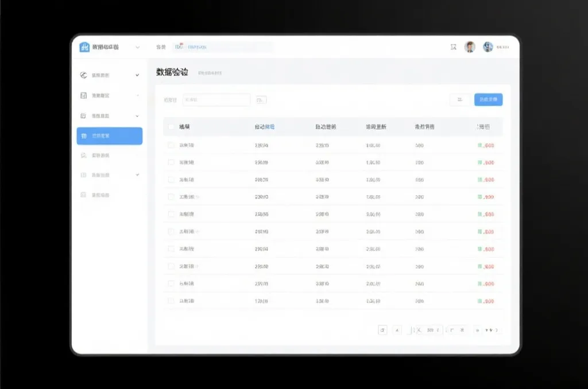Open the blue round avatar profile
This screenshot has height=389, width=588.
pos(488,47)
